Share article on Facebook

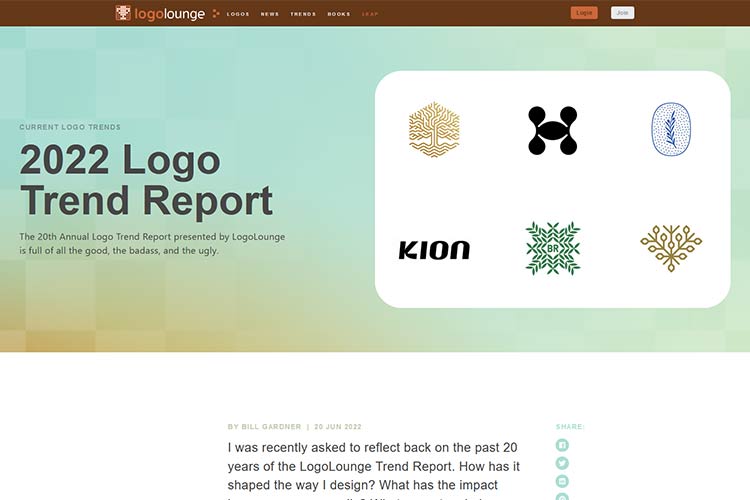562,445
